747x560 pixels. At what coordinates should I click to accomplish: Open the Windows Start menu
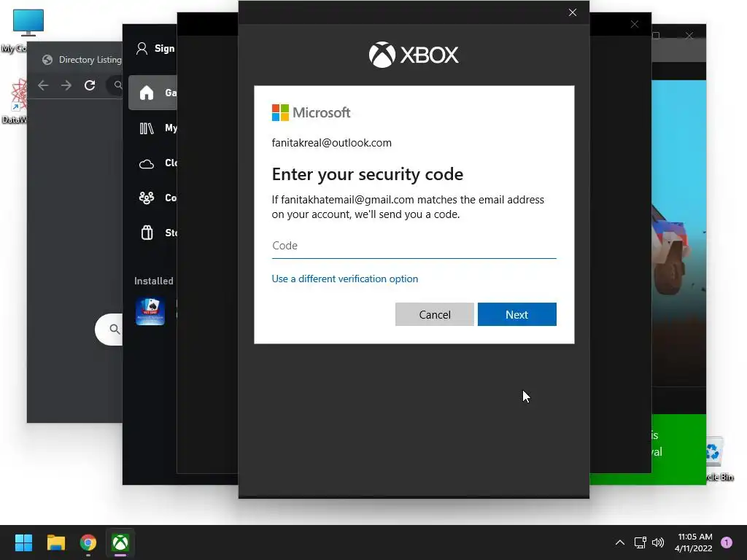click(23, 542)
